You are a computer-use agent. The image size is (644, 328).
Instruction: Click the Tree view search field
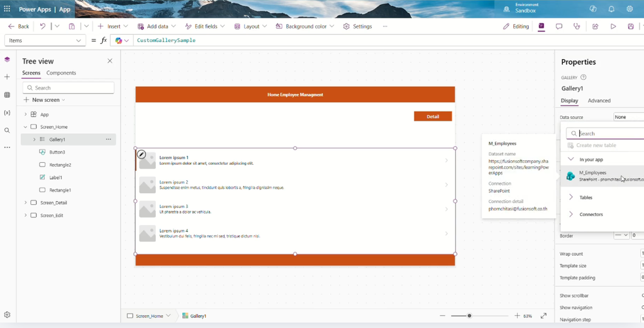tap(69, 88)
